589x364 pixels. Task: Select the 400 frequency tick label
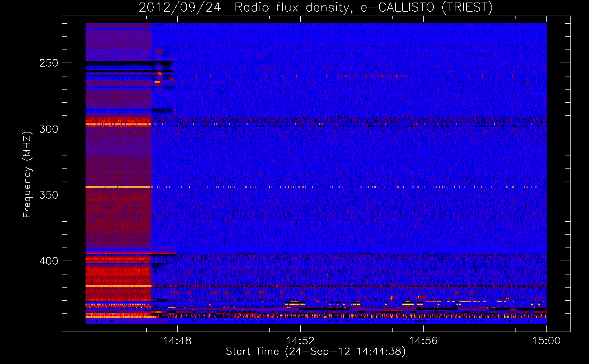pos(49,261)
